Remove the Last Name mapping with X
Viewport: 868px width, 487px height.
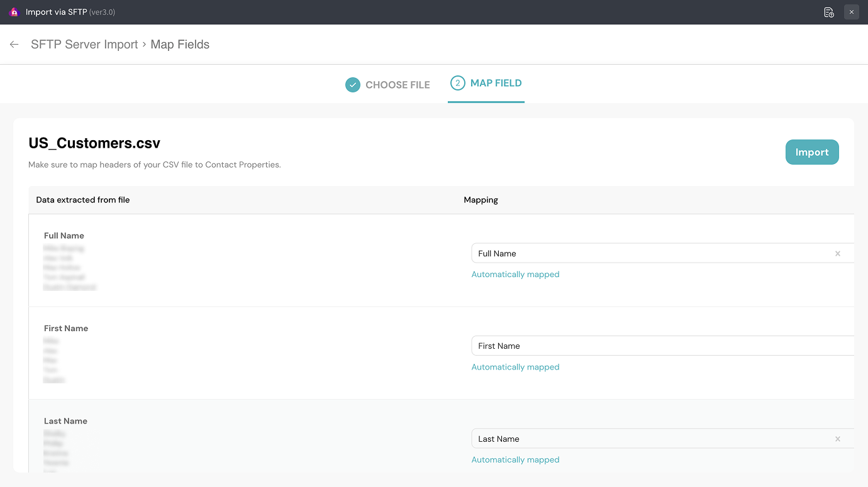tap(837, 439)
